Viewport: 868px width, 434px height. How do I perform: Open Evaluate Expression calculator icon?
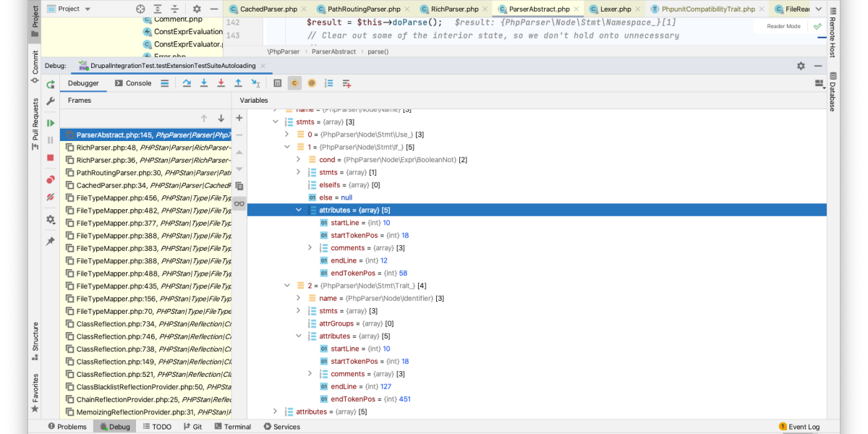pyautogui.click(x=278, y=83)
